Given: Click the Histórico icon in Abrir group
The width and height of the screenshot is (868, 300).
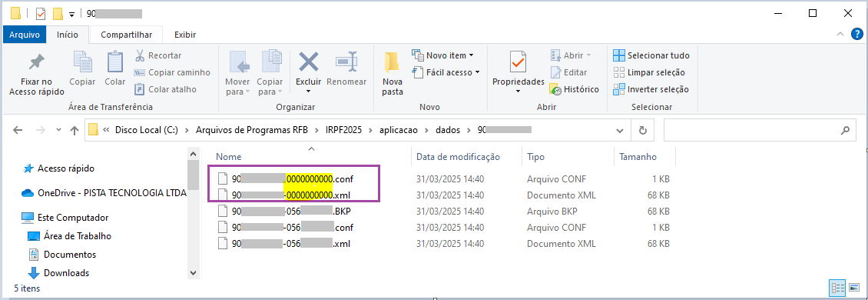Looking at the screenshot, I should pyautogui.click(x=556, y=89).
